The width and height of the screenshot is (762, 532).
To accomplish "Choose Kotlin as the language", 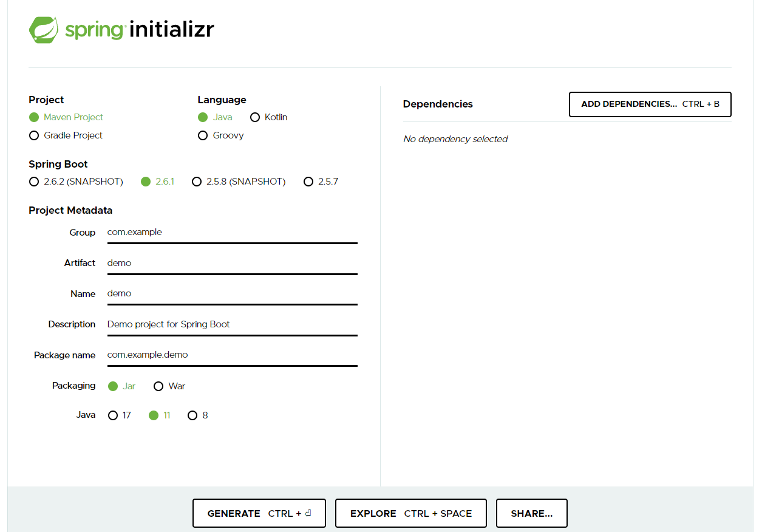I will pos(269,117).
